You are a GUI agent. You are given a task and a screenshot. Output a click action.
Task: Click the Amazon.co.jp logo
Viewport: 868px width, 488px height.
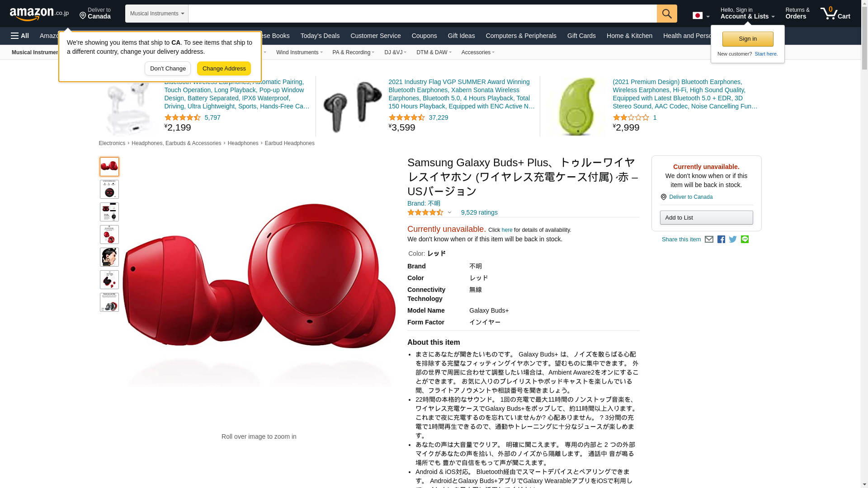point(39,14)
